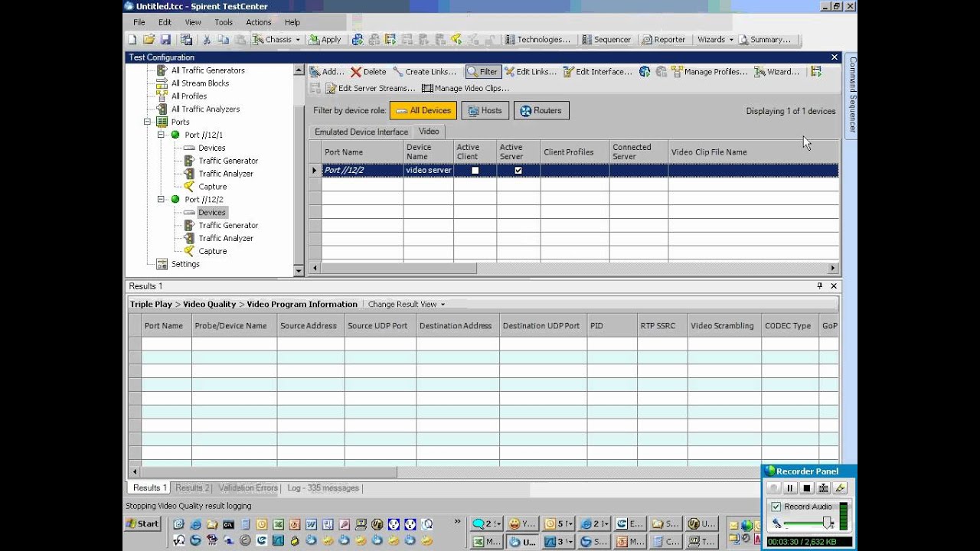
Task: Click the Copy toolbar icon
Action: pyautogui.click(x=223, y=40)
